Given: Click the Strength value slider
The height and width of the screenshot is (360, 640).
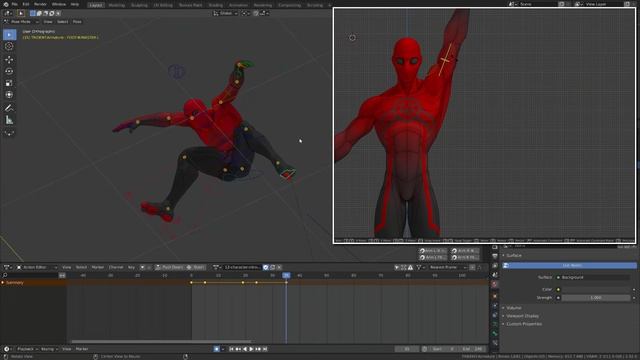Looking at the screenshot, I should [596, 298].
